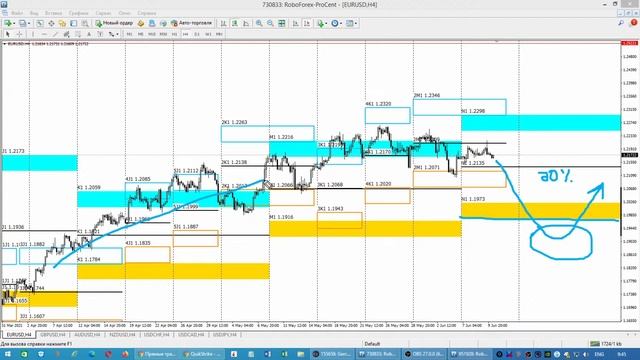Select the Crosshair tool
The height and width of the screenshot is (360, 640).
click(19, 34)
